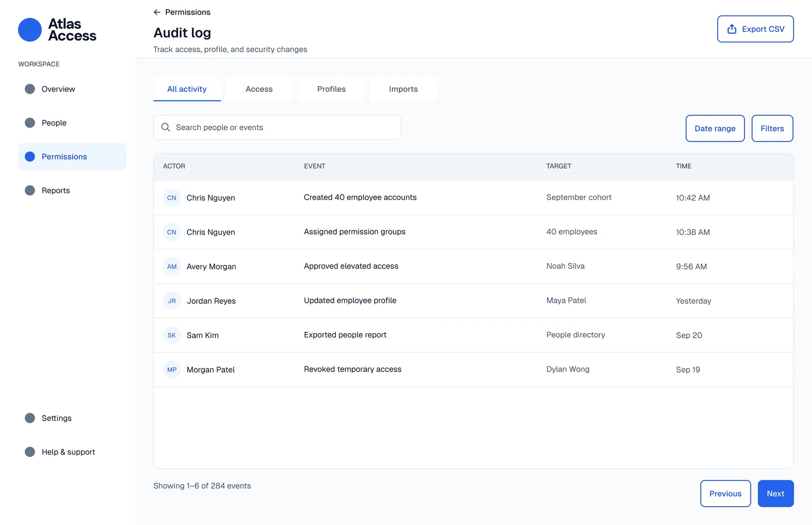
Task: Click the Sep 20 time cell
Action: 689,335
